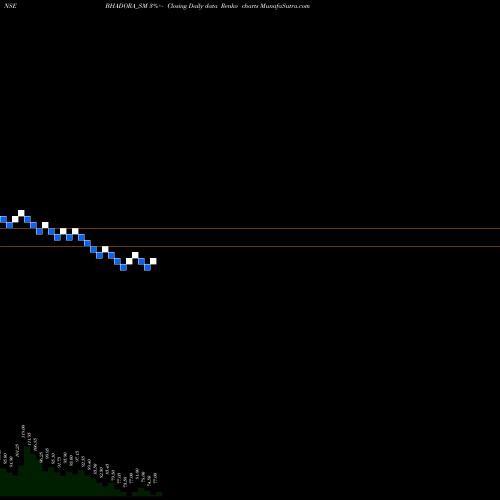
Task: Click the NSE exchange label
Action: [x=10, y=6]
